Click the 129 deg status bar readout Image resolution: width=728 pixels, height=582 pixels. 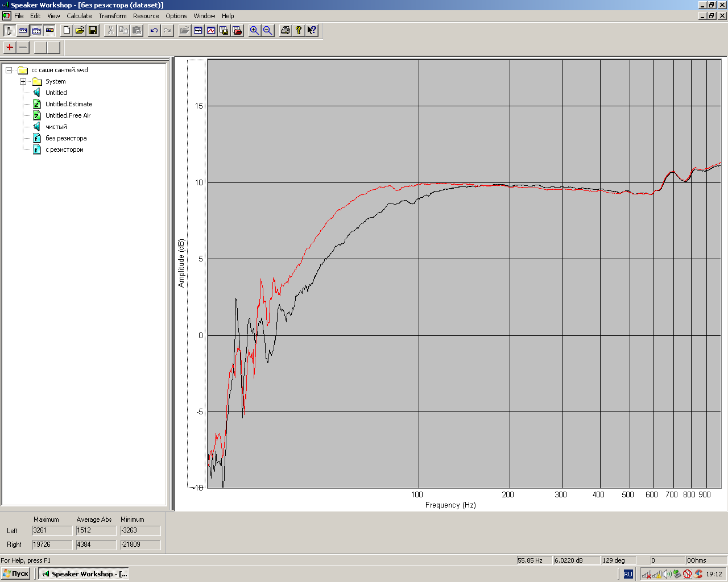click(618, 560)
